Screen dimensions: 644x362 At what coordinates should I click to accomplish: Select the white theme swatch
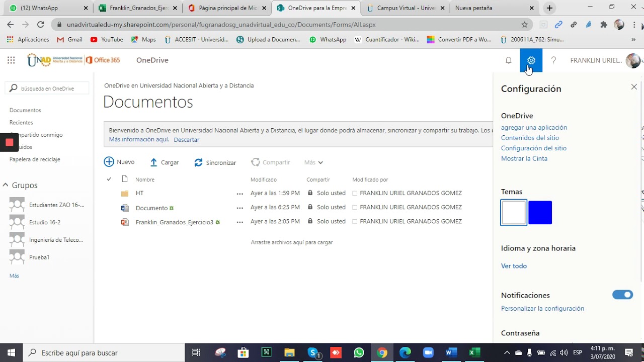[x=514, y=212]
